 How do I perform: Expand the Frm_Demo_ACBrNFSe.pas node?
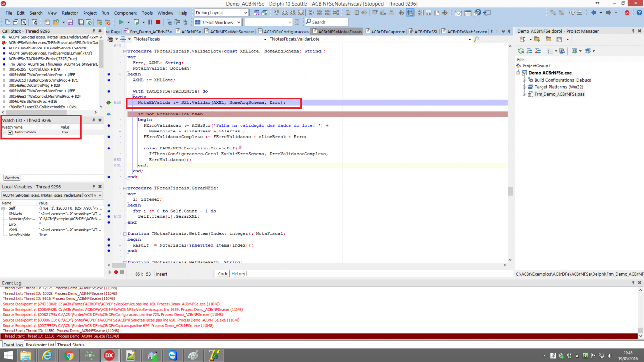525,94
